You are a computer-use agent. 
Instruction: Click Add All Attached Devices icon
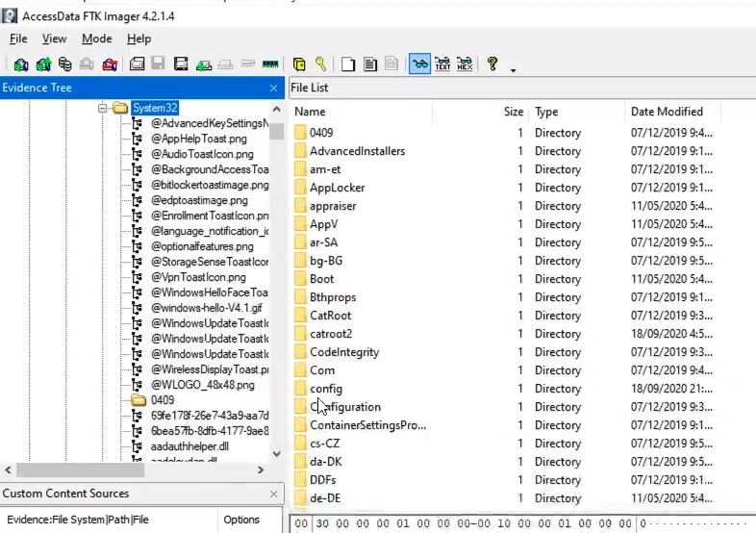pyautogui.click(x=43, y=64)
